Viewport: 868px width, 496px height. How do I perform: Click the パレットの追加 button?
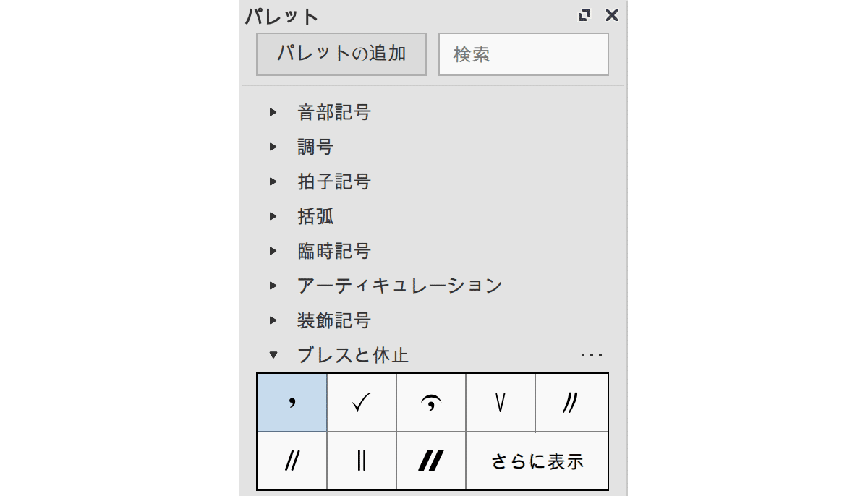coord(341,54)
